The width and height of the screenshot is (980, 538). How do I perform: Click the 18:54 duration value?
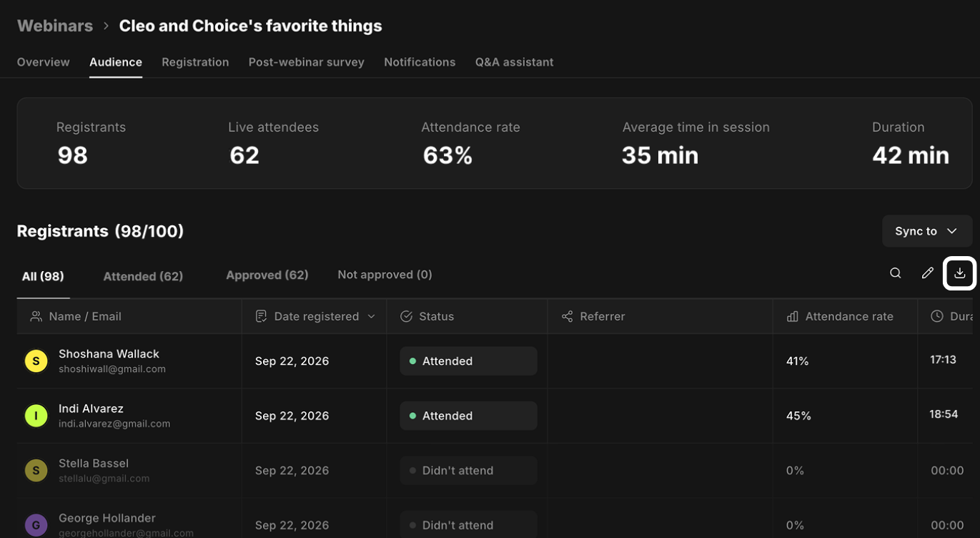(x=944, y=414)
